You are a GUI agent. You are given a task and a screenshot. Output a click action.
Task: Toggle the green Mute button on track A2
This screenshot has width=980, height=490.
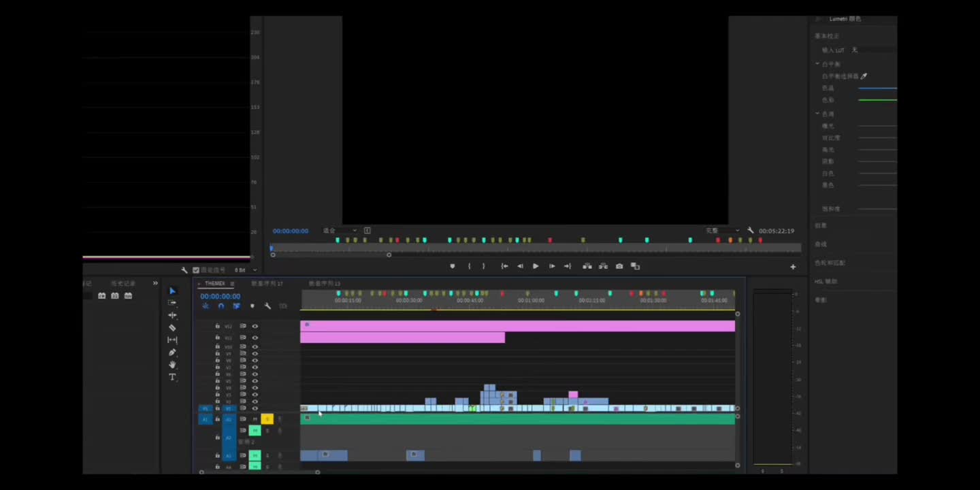pyautogui.click(x=255, y=430)
